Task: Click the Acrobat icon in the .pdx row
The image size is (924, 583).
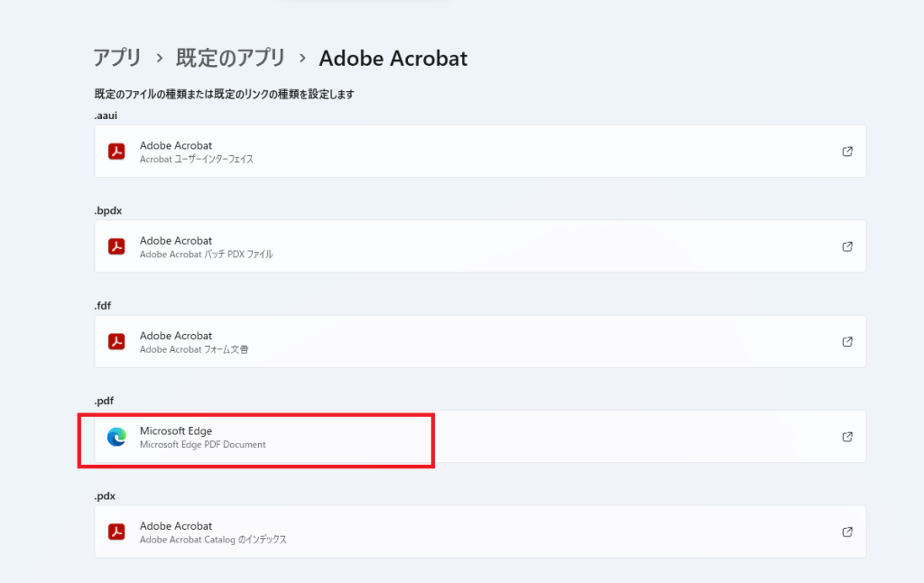Action: pyautogui.click(x=116, y=532)
